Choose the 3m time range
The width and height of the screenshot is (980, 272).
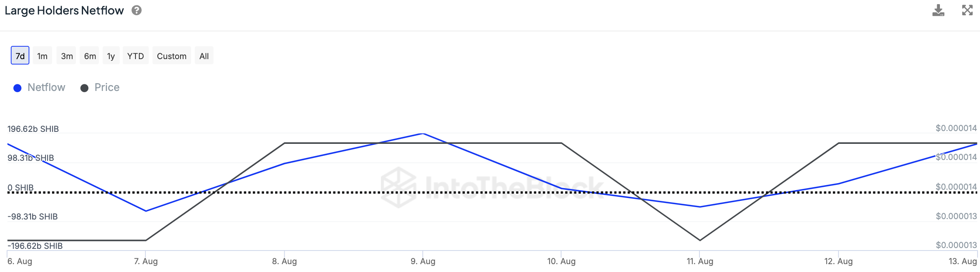pos(67,56)
